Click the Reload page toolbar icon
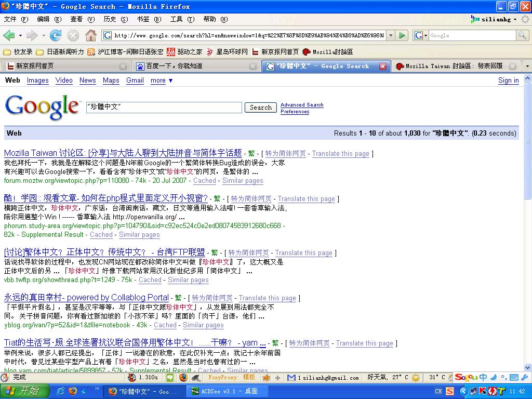The width and height of the screenshot is (532, 399). pyautogui.click(x=56, y=35)
